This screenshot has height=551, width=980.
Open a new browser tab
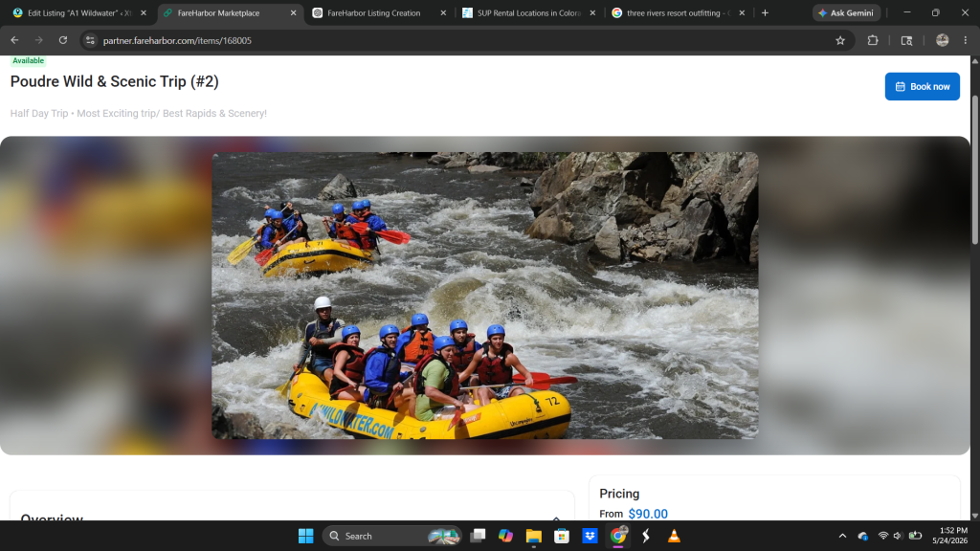point(765,13)
